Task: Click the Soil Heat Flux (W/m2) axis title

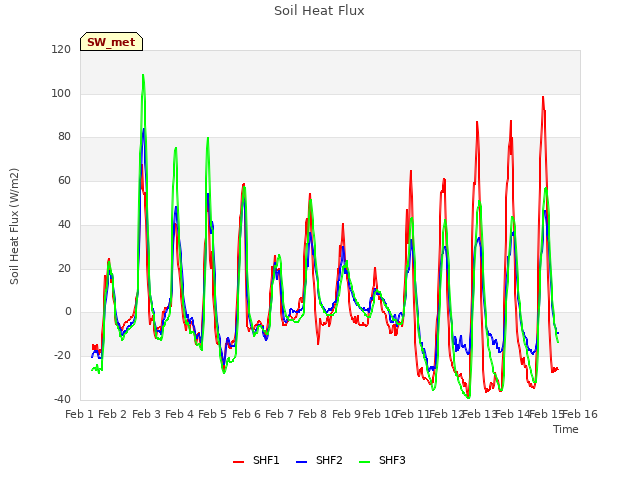Action: tap(14, 226)
